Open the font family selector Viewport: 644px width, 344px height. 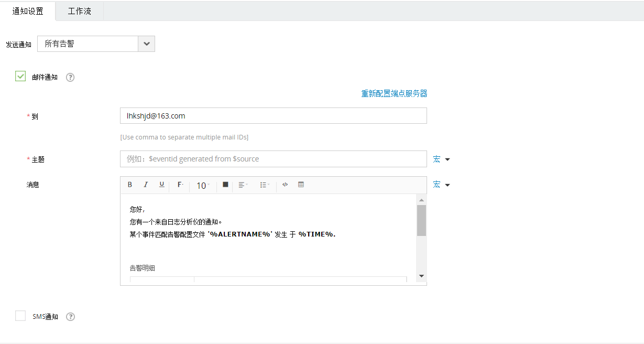[180, 185]
